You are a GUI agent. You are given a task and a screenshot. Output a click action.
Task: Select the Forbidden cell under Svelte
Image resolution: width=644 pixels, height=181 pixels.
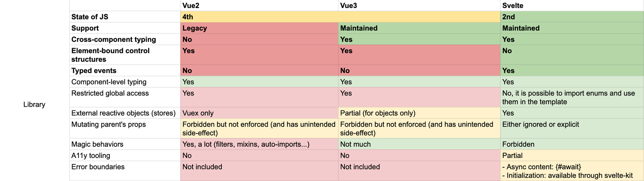pyautogui.click(x=572, y=144)
